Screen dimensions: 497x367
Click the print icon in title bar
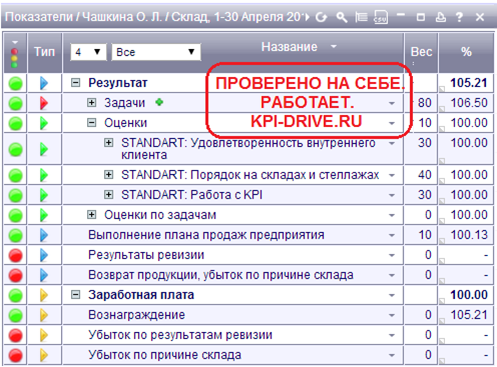click(x=441, y=17)
